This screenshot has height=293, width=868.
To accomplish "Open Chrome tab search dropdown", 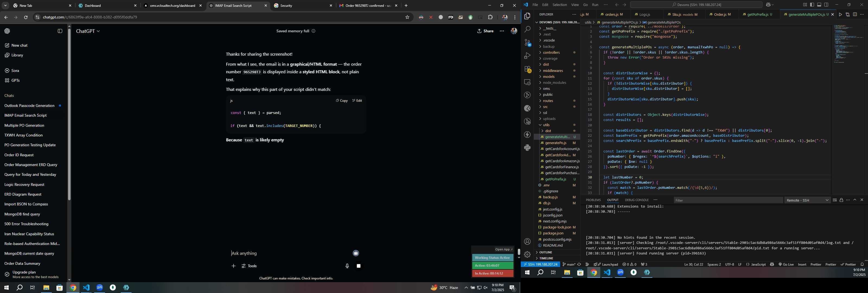I will 5,6.
